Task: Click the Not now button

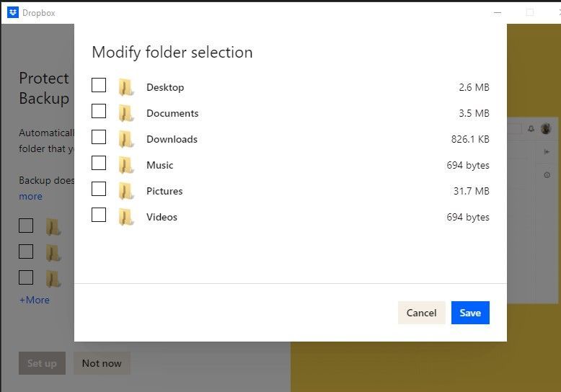Action: click(x=102, y=363)
